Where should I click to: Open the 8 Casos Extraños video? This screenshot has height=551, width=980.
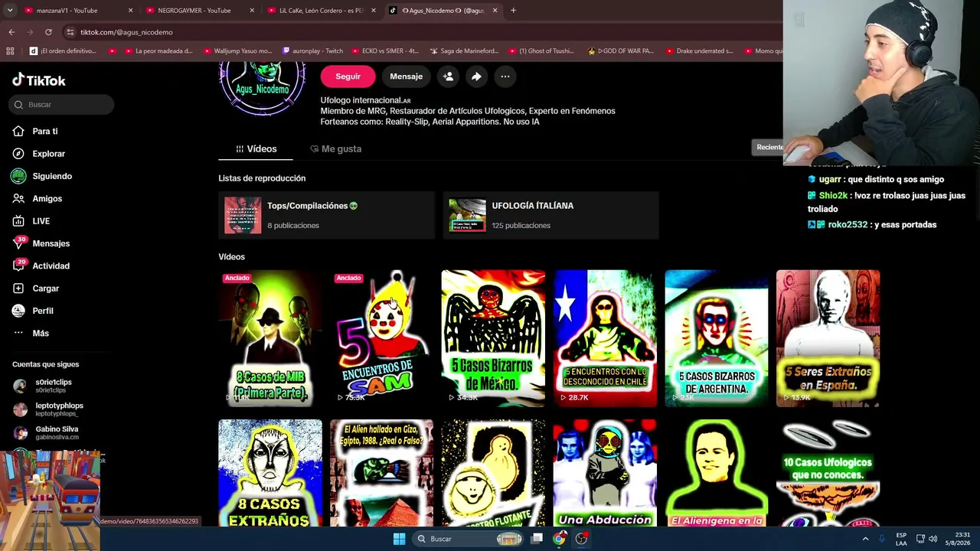270,473
